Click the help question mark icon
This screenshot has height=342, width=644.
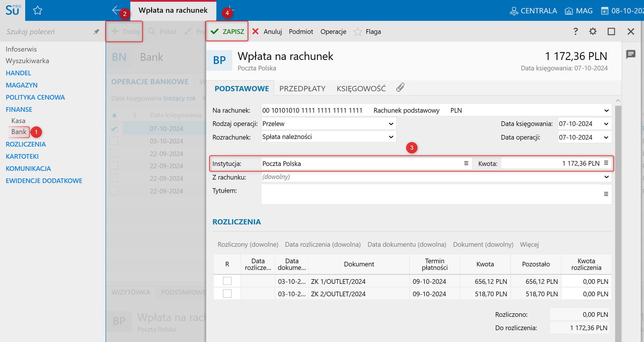point(575,31)
